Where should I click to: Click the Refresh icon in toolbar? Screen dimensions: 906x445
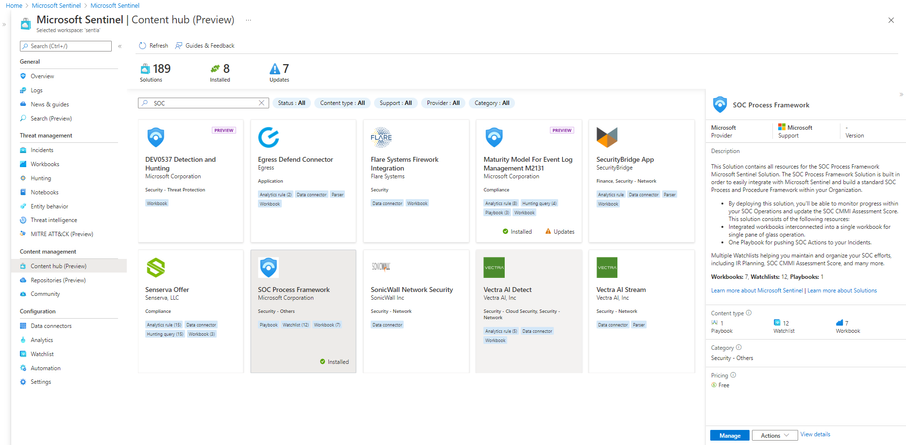click(142, 46)
